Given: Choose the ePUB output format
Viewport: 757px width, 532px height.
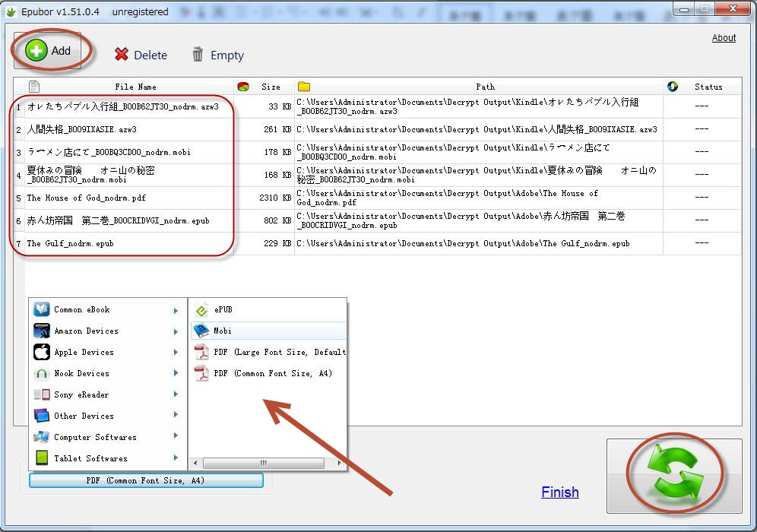Looking at the screenshot, I should [x=268, y=309].
